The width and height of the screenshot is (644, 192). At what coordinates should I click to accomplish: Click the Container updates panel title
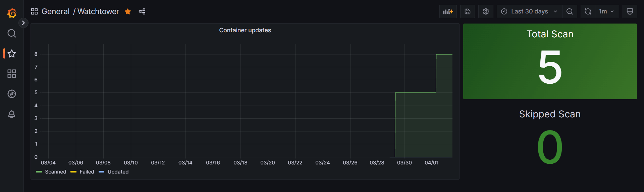point(245,30)
